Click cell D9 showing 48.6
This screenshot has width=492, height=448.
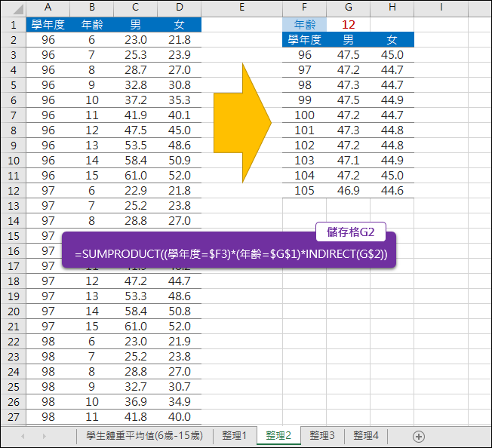(179, 145)
